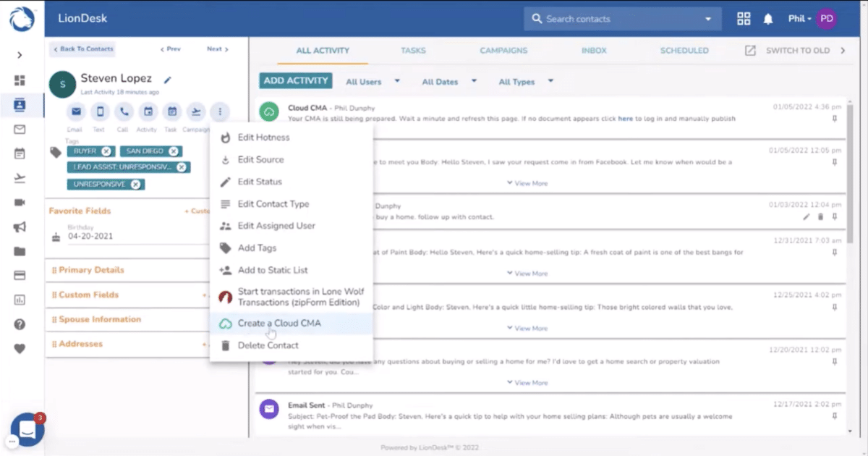Open the help question mark icon
Screen dimensions: 868x456
click(20, 324)
